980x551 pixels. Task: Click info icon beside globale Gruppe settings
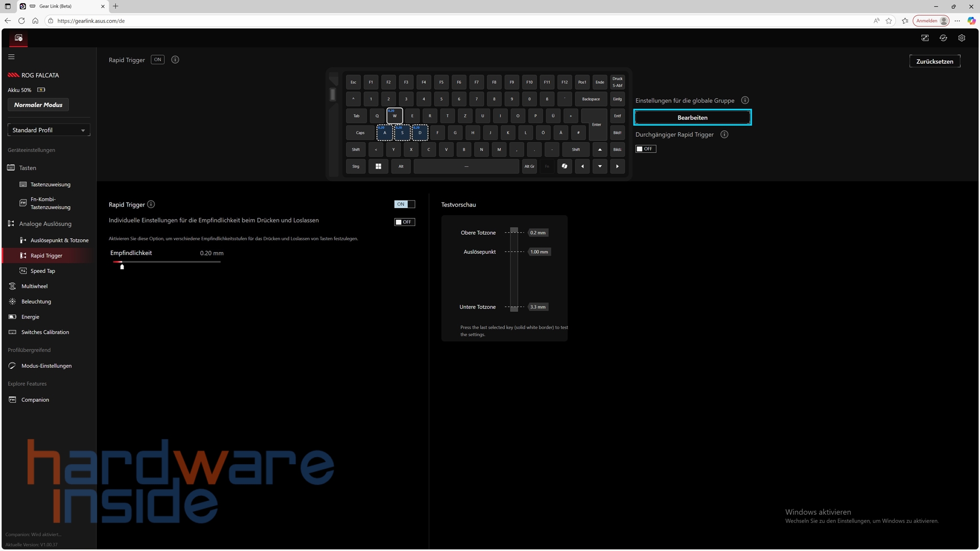[745, 101]
